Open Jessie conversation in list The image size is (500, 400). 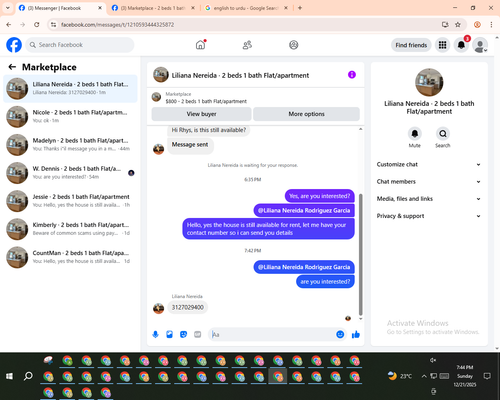[70, 201]
